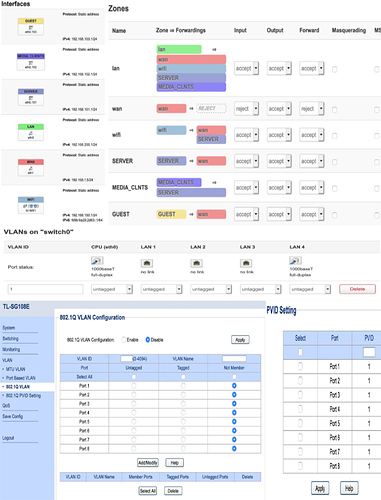Click the WIFI interface icon box
The height and width of the screenshot is (500, 381).
[x=31, y=205]
